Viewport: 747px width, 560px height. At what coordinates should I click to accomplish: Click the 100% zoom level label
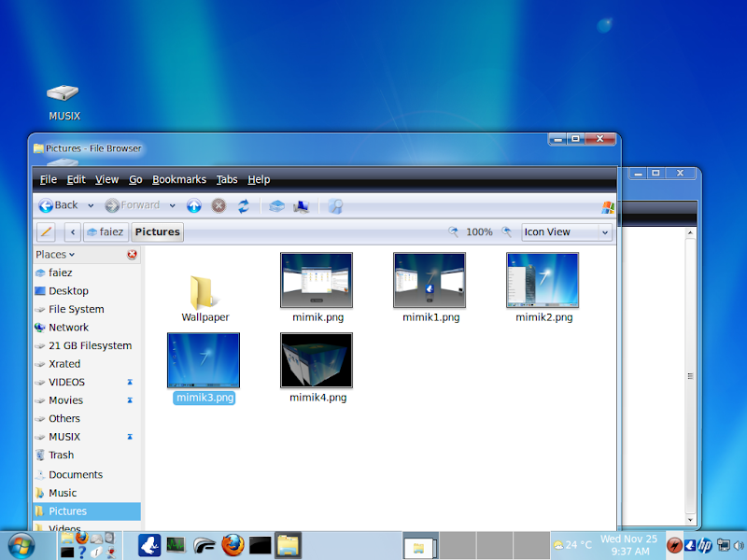tap(479, 231)
